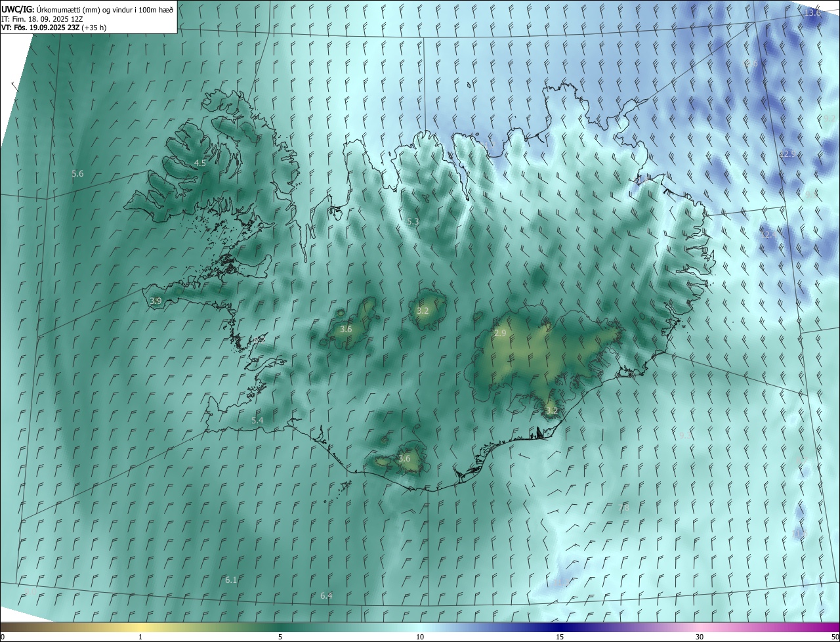Click the 5.4 value on the map
This screenshot has height=642, width=840.
click(x=257, y=420)
